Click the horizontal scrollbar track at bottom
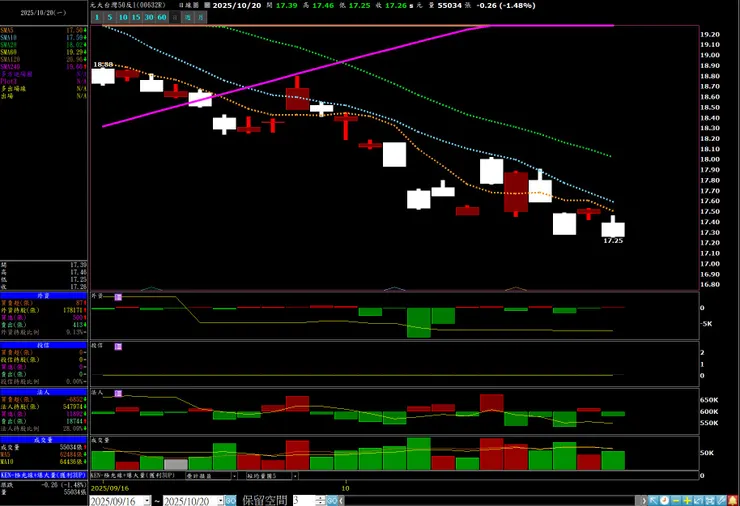Viewport: 740px width, 506px height. pyautogui.click(x=491, y=500)
